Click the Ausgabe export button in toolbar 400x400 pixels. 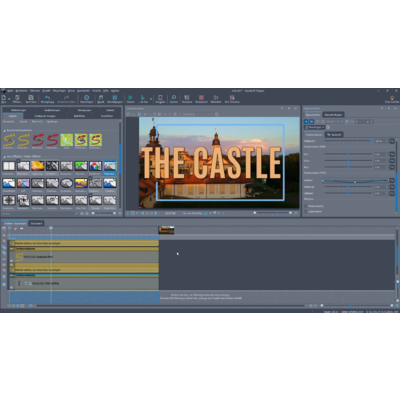click(160, 99)
